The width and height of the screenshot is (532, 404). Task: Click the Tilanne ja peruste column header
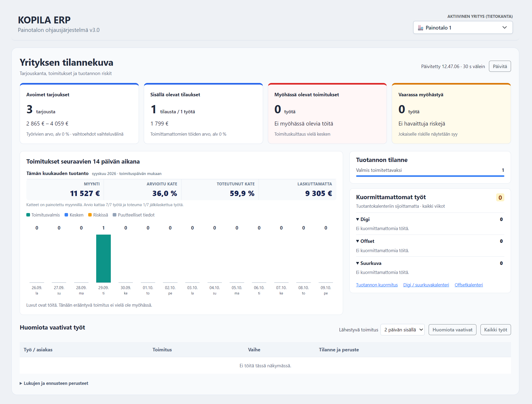point(339,350)
